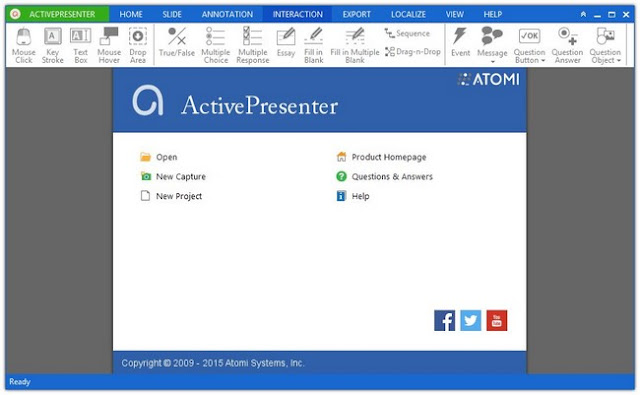Choose the Mouse Hover tool
This screenshot has width=640, height=395.
[x=109, y=45]
